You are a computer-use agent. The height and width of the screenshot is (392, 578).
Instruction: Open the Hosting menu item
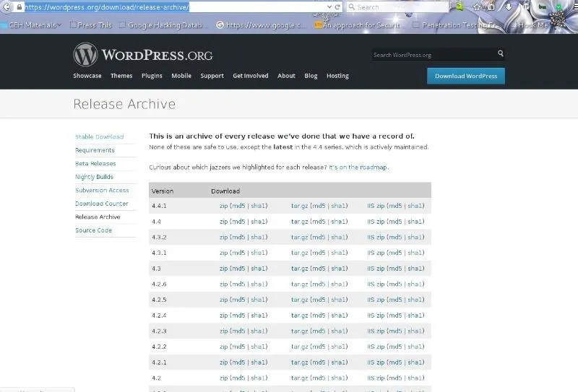click(x=337, y=76)
